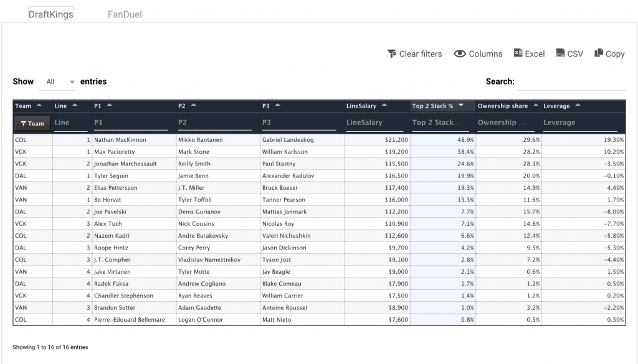Select the Matt Nieto cell
Screen dimensions: 638x364
302,319
